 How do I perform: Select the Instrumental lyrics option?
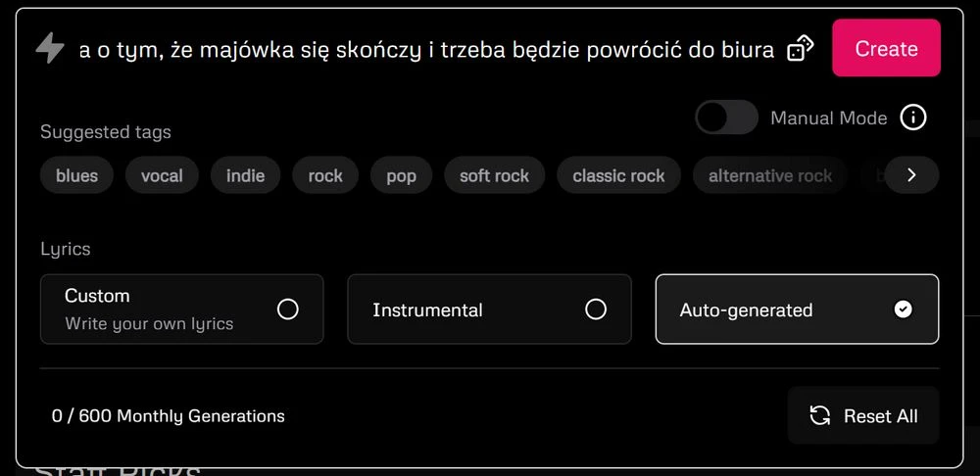point(489,309)
